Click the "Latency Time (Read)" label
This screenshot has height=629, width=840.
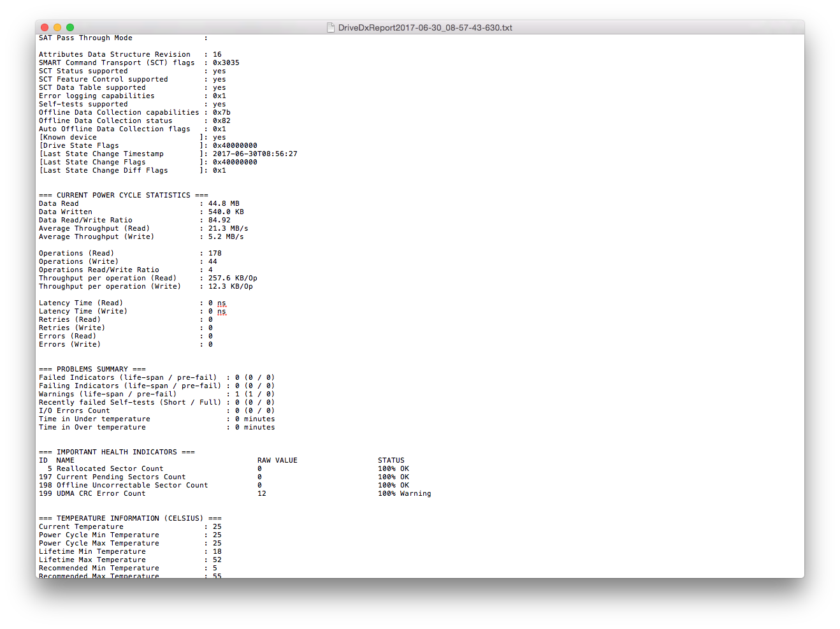[x=81, y=303]
